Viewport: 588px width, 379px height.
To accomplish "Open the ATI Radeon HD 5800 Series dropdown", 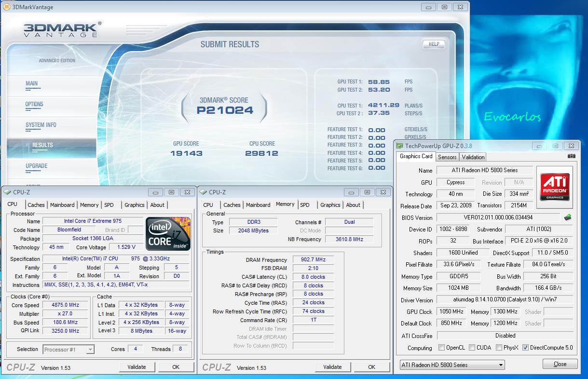I will coord(452,365).
